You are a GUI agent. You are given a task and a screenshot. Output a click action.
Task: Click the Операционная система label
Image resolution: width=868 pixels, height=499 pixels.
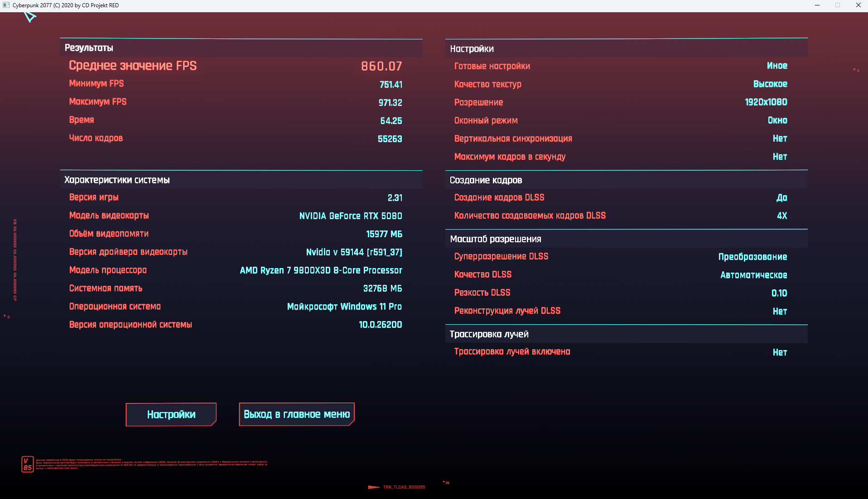point(115,307)
